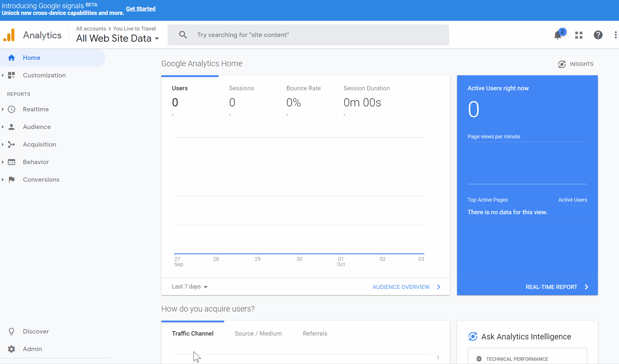
Task: Click the Google Analytics logo icon
Action: click(x=9, y=35)
